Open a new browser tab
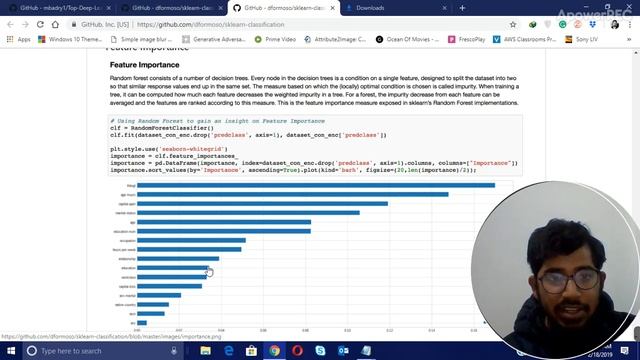Image resolution: width=640 pixels, height=360 pixels. click(462, 8)
